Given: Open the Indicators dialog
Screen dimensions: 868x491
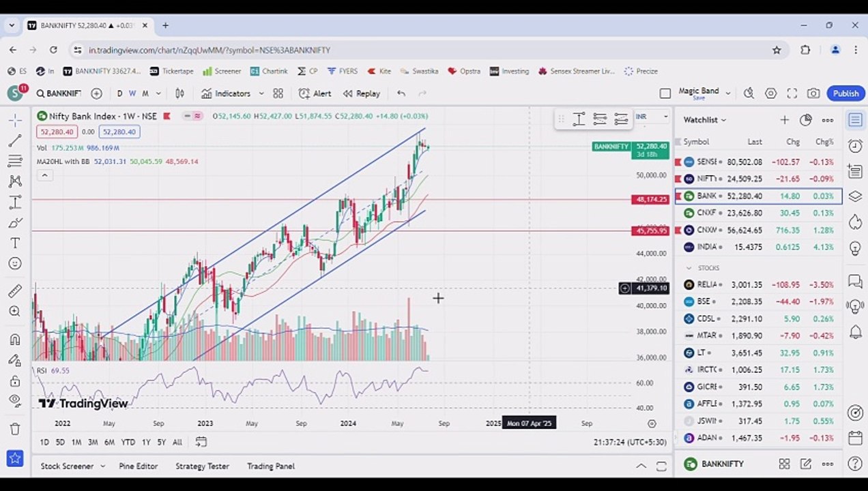Looking at the screenshot, I should click(x=226, y=93).
